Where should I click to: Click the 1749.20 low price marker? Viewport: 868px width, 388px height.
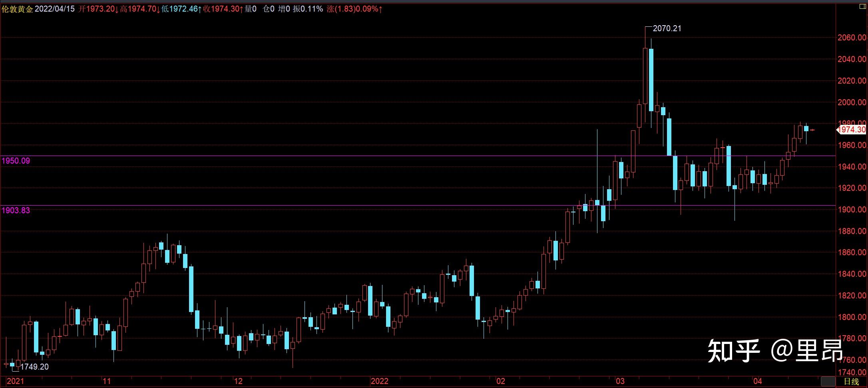click(x=34, y=367)
